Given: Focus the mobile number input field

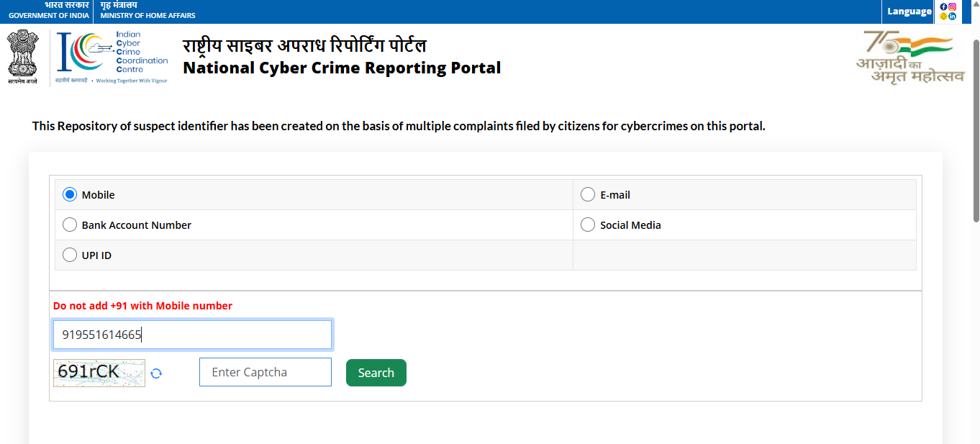Looking at the screenshot, I should (192, 335).
